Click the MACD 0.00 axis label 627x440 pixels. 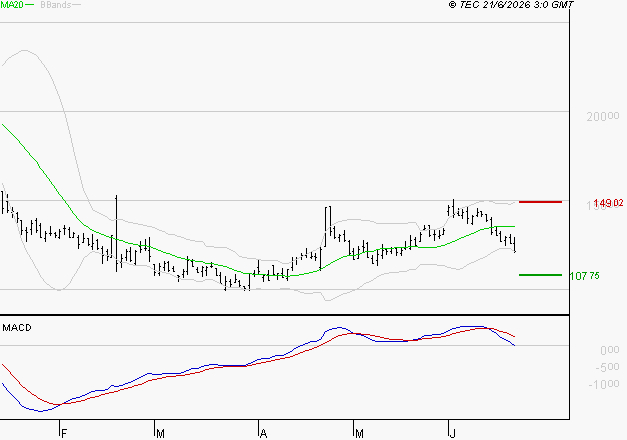point(610,350)
